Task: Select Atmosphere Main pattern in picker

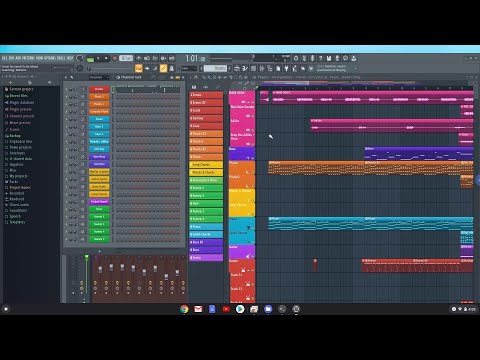Action: tap(206, 180)
